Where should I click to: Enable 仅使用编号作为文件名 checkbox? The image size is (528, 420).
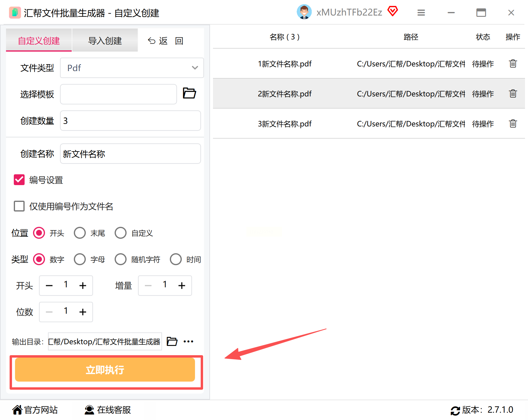[x=19, y=206]
